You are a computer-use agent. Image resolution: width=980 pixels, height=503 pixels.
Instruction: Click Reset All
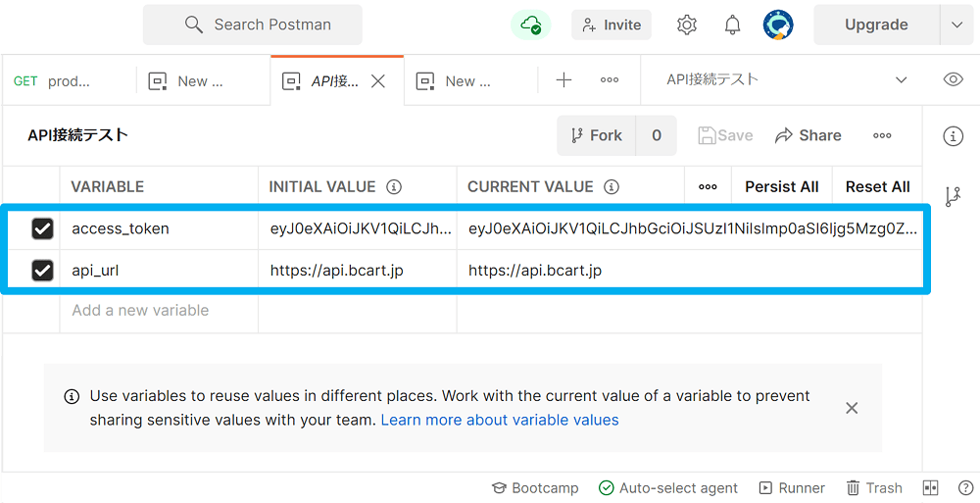(x=877, y=186)
